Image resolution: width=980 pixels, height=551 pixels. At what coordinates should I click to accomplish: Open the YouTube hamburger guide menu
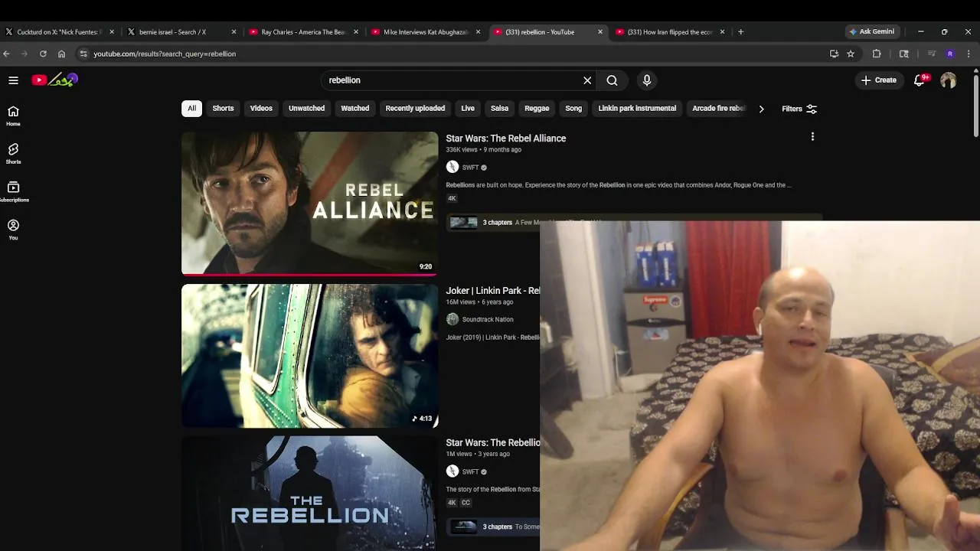tap(13, 80)
